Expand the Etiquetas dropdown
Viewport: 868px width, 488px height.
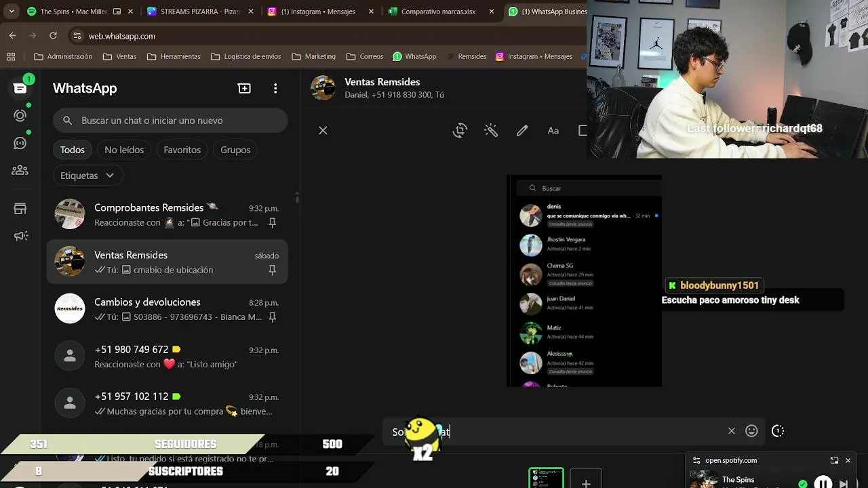(x=87, y=176)
